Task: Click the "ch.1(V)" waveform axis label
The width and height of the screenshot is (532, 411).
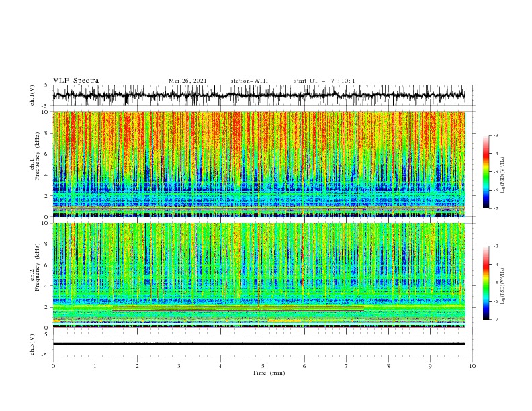Action: (x=32, y=95)
